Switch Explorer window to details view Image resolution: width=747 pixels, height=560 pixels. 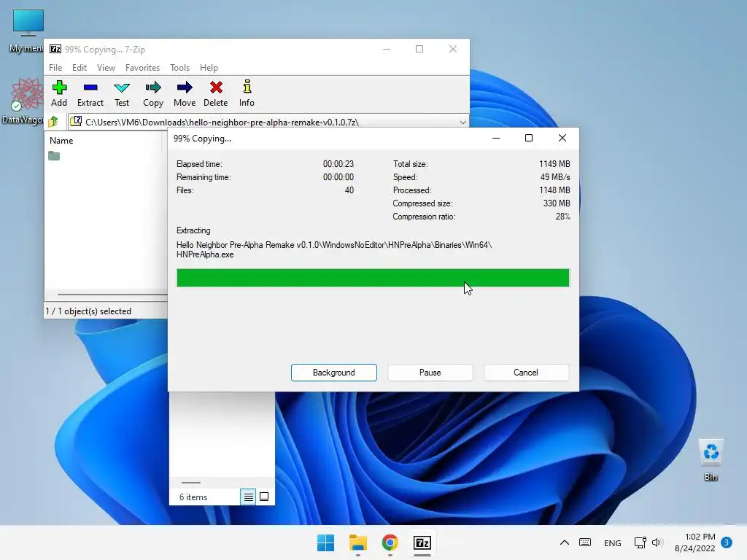(x=248, y=497)
